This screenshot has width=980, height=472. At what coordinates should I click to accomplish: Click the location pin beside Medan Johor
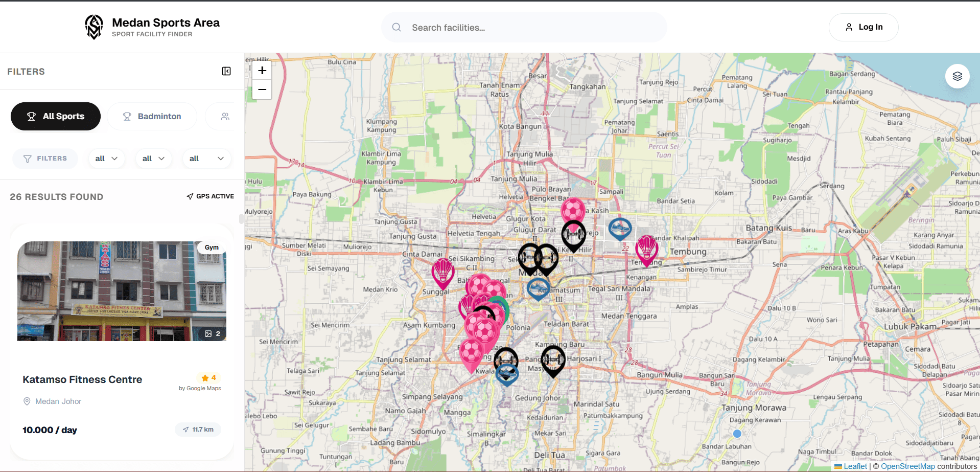point(27,401)
